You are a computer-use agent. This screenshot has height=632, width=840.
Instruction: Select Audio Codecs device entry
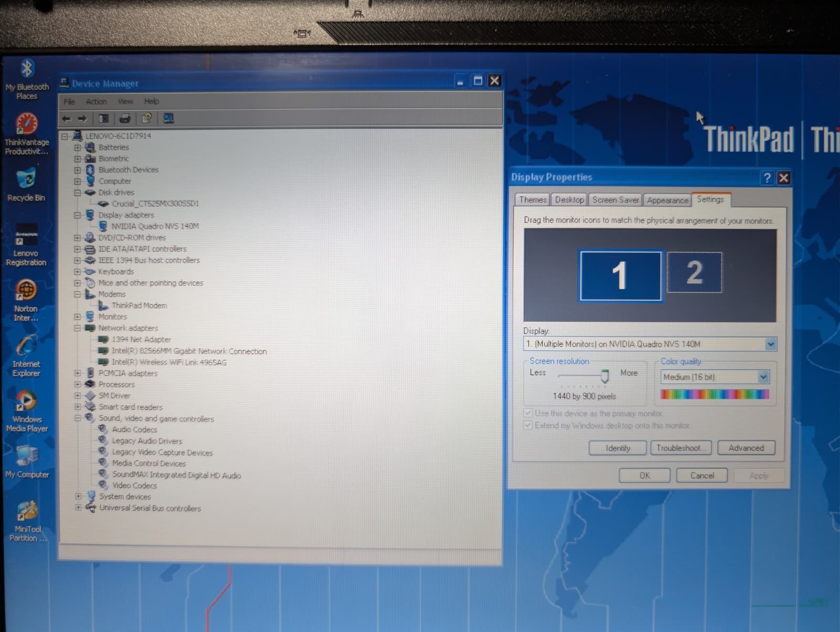coord(134,429)
